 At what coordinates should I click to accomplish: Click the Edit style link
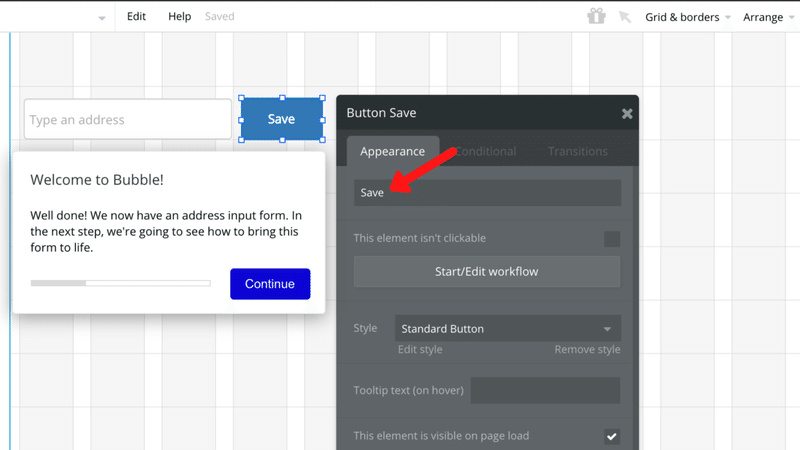pyautogui.click(x=420, y=350)
